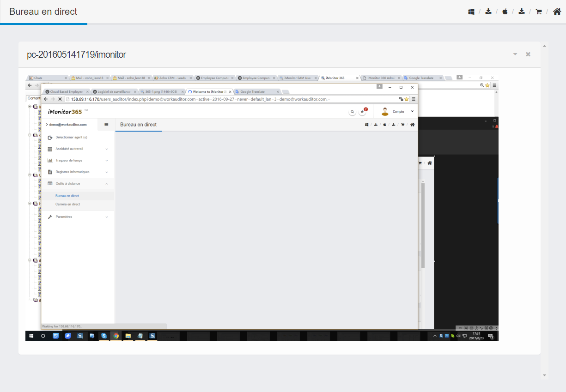The width and height of the screenshot is (566, 392).
Task: Click the 'Waiting for 158.69.116.170...' status text
Action: 62,326
